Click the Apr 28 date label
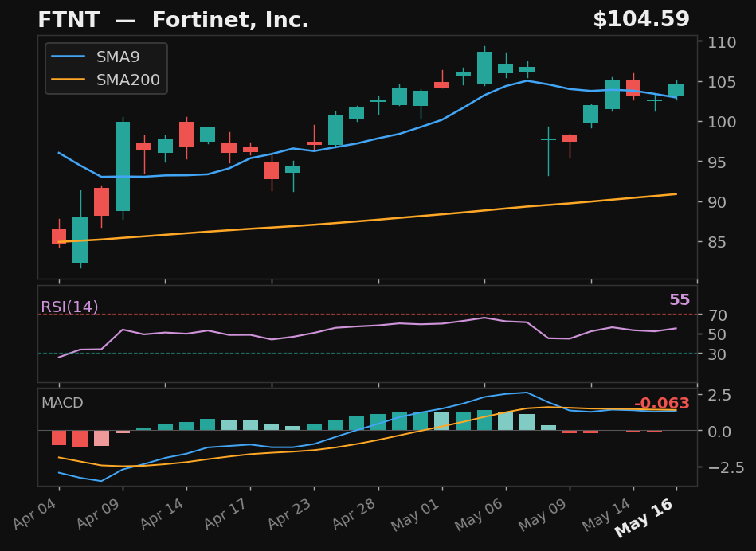Screen dimensions: 756x551 [354, 514]
